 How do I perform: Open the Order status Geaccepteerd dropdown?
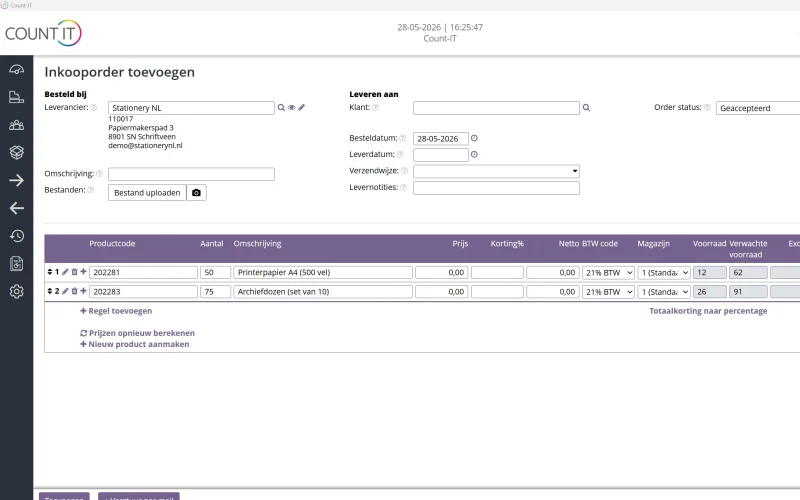coord(758,108)
